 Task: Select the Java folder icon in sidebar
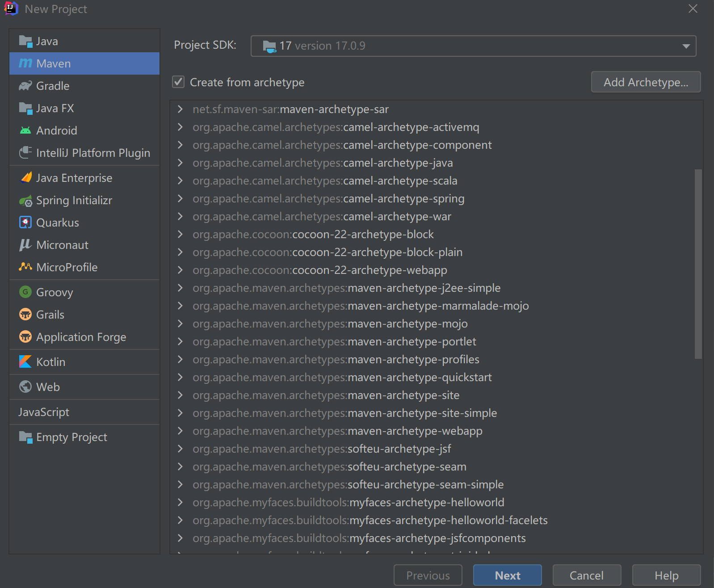[x=25, y=42]
